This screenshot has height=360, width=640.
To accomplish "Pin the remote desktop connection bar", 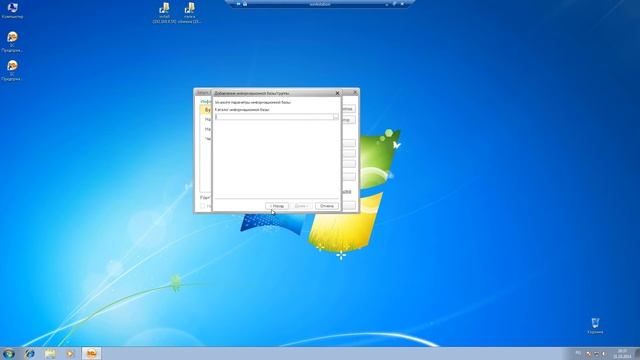I will tap(238, 4).
